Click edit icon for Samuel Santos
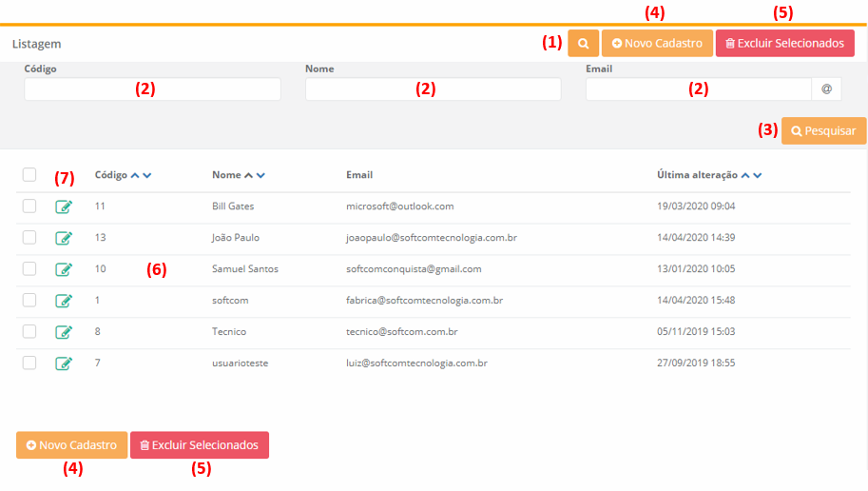Image resolution: width=868 pixels, height=491 pixels. 64,269
